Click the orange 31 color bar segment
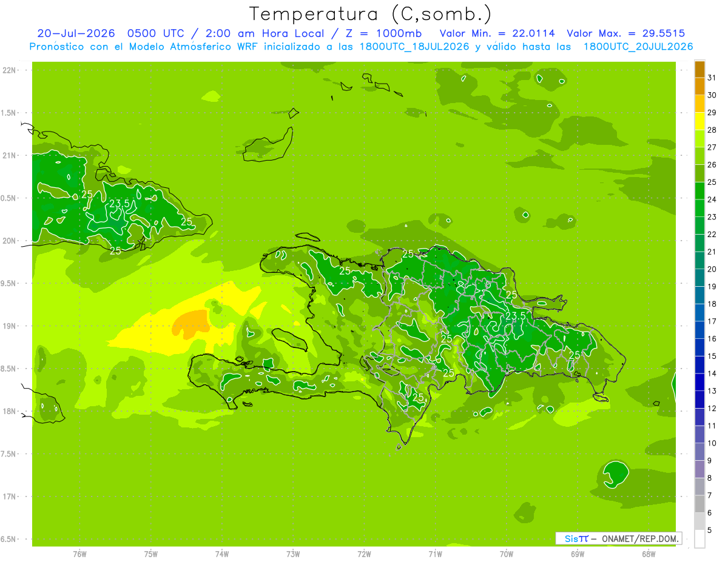The image size is (728, 562). click(699, 70)
